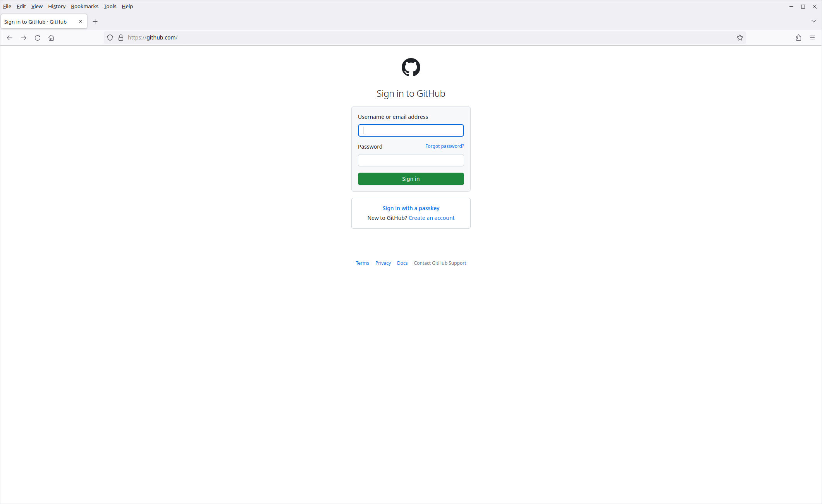Click the GitHub octocat logo
This screenshot has height=504, width=822.
(411, 67)
